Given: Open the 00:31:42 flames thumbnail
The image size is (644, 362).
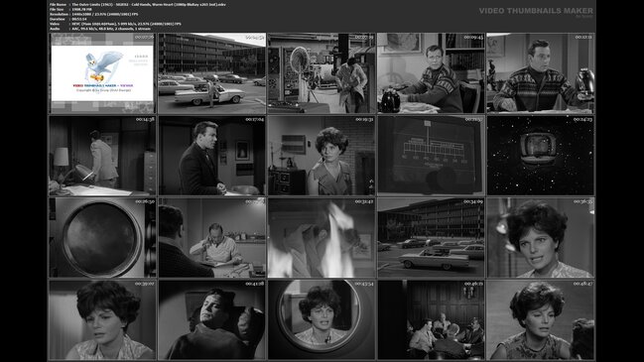Looking at the screenshot, I should pos(322,238).
